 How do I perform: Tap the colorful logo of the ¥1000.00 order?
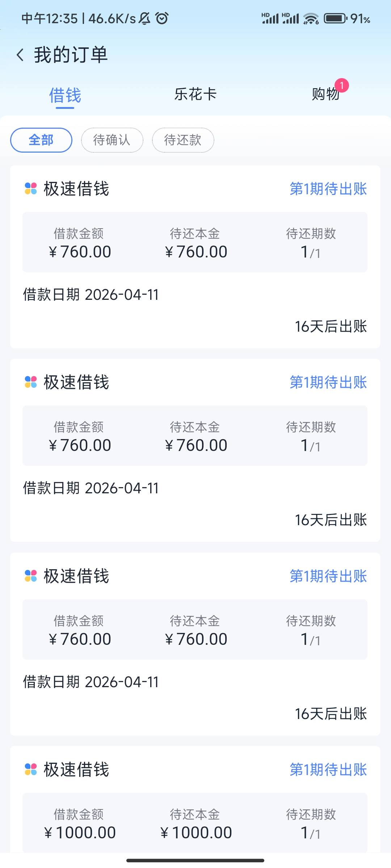(31, 769)
